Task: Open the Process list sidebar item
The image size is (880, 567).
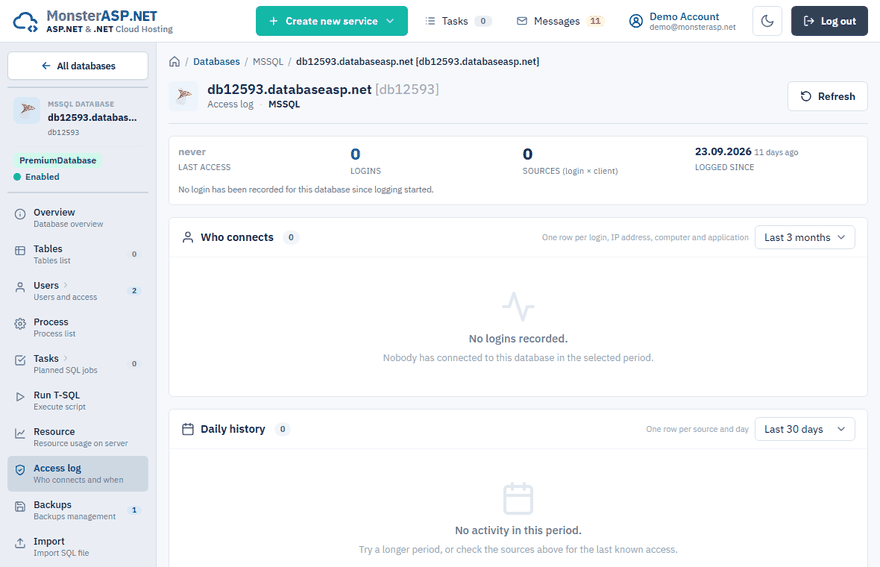Action: click(x=78, y=327)
